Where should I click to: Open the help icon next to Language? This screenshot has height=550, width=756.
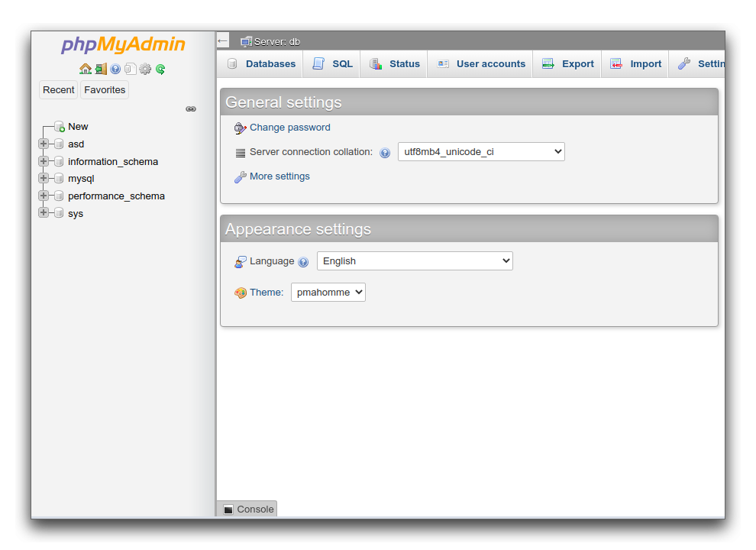[303, 262]
